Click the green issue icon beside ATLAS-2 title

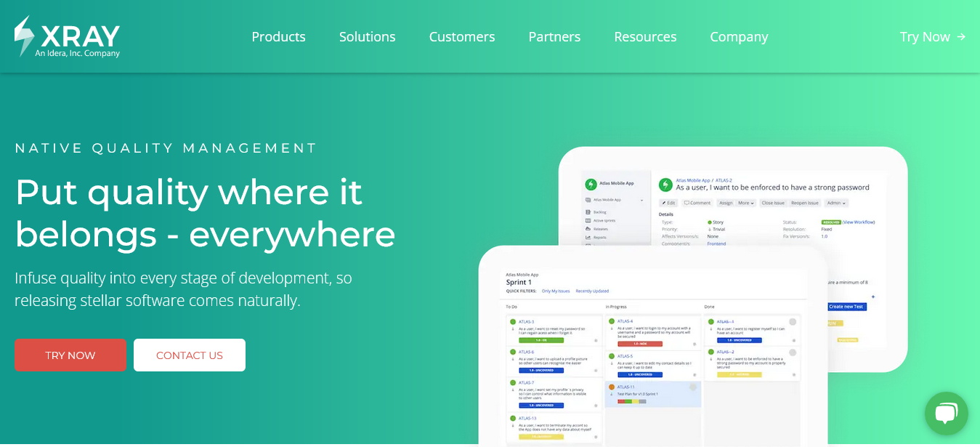665,185
